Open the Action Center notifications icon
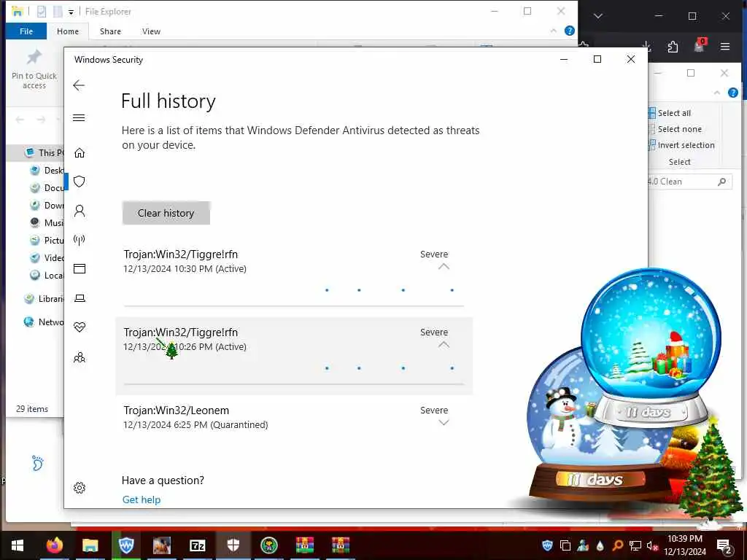This screenshot has height=560, width=747. (724, 545)
